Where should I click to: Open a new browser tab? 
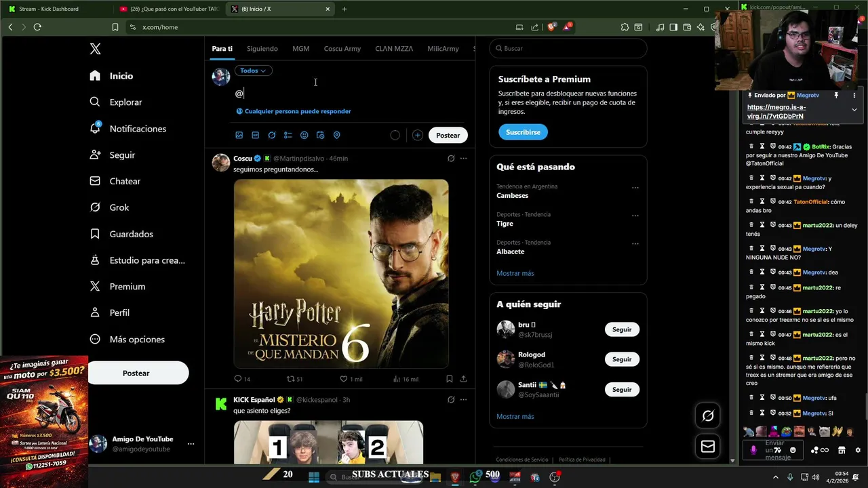pos(344,9)
